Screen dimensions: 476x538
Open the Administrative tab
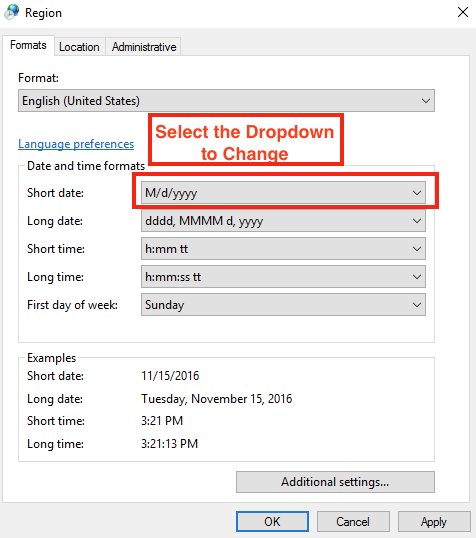coord(144,47)
